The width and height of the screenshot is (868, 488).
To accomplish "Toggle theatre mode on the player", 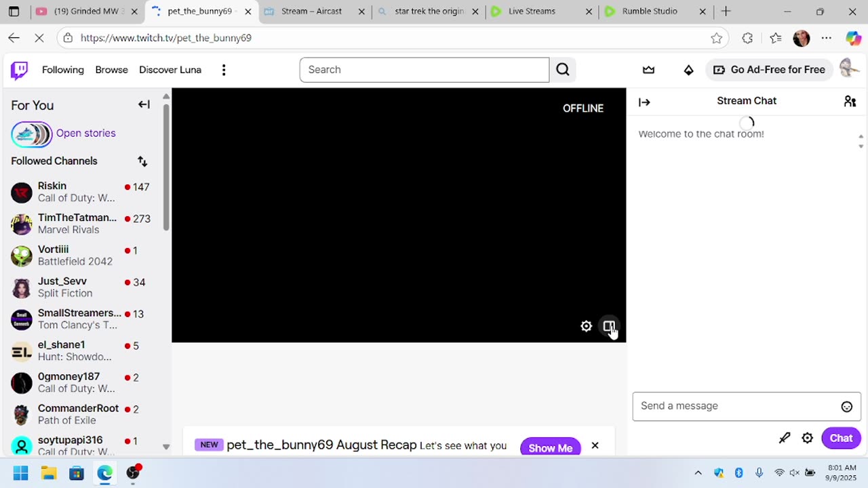I will [609, 326].
